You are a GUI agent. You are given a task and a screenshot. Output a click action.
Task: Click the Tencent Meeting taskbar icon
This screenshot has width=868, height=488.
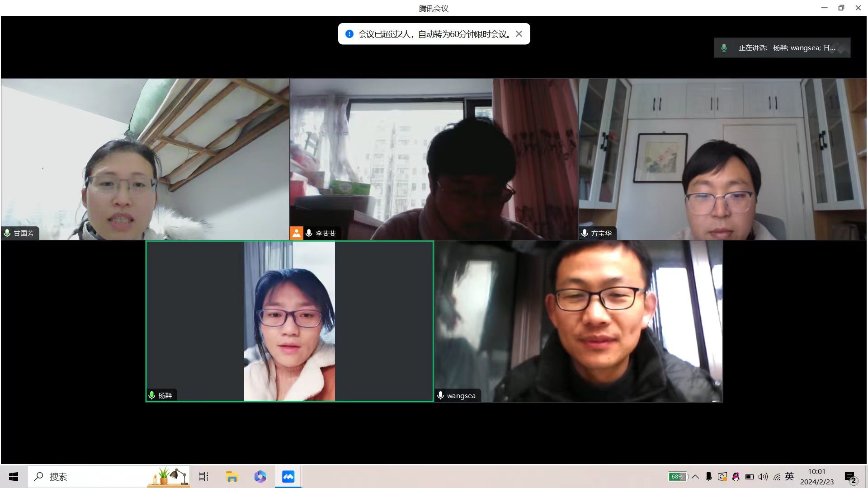tap(288, 477)
